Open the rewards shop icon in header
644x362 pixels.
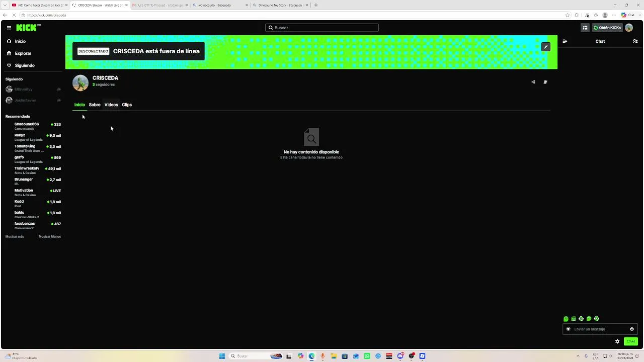[585, 28]
